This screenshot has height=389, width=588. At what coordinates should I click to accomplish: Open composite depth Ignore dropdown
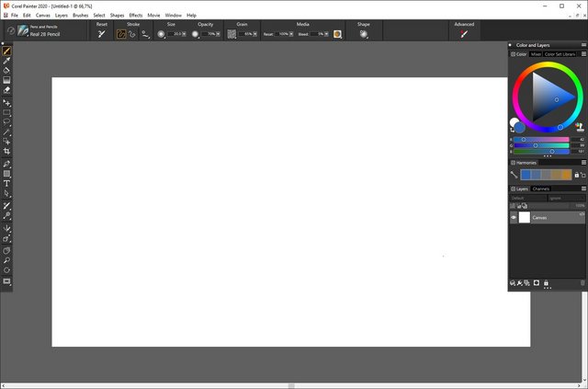566,198
